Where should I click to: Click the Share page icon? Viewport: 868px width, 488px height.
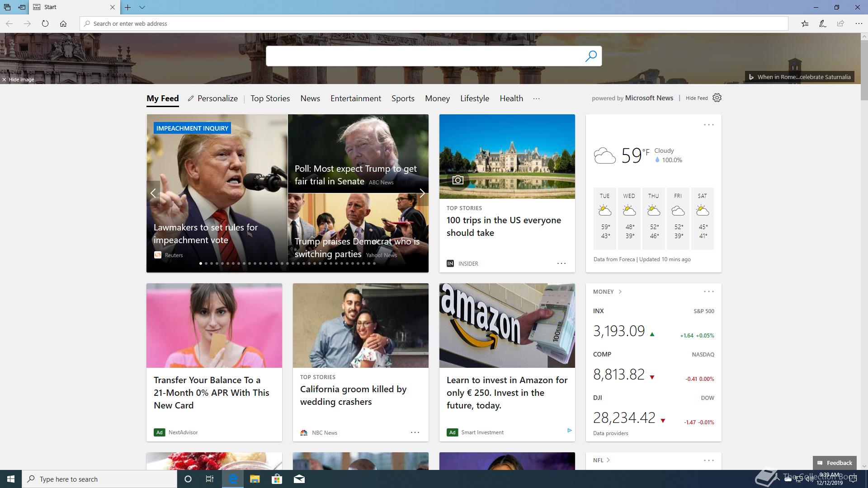point(840,23)
